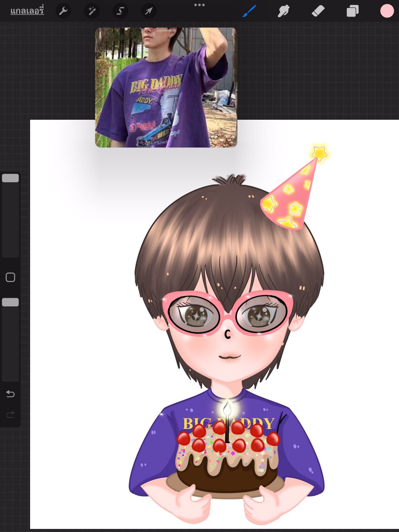The height and width of the screenshot is (532, 399).
Task: Open the Actions wrench menu
Action: click(x=63, y=11)
